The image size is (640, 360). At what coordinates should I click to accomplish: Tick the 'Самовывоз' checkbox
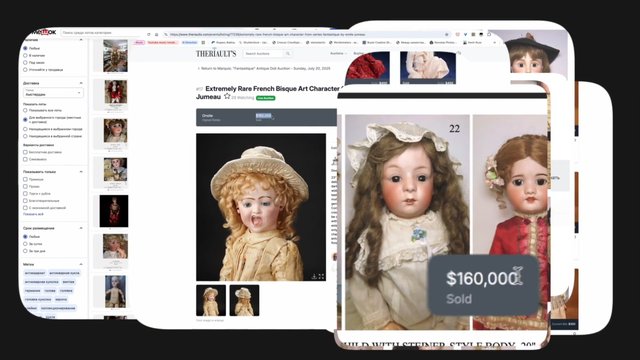[25, 159]
